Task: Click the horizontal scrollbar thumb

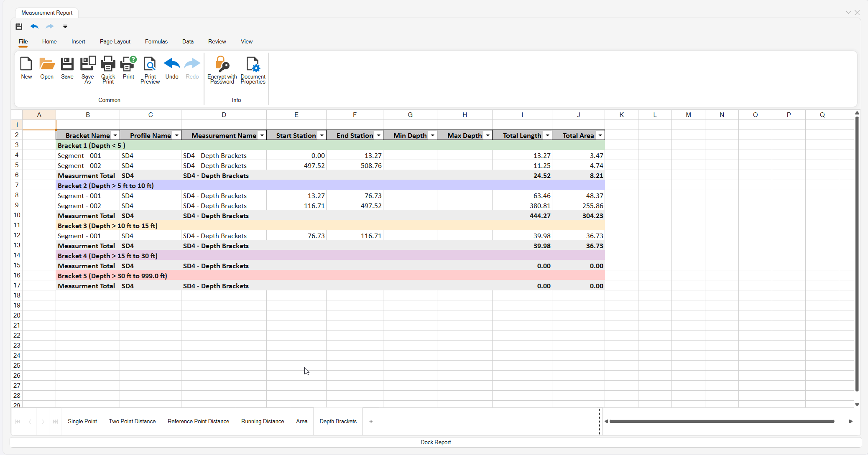Action: [721, 421]
